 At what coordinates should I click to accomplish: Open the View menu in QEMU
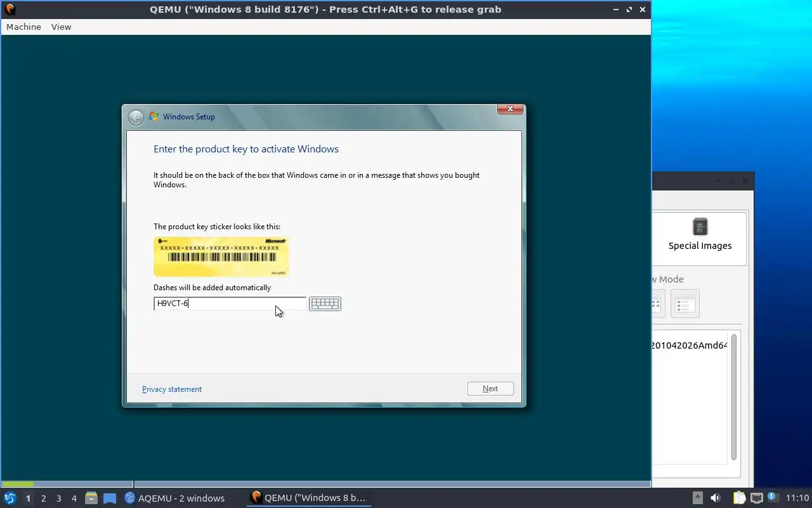click(61, 27)
